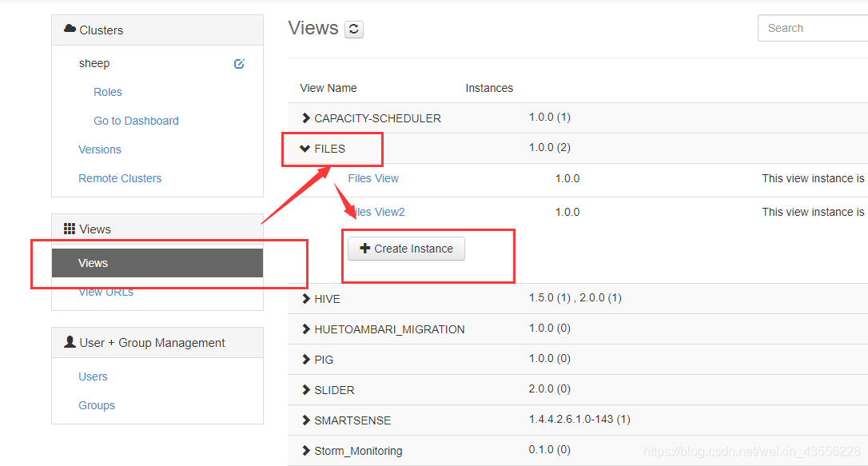Click the Create Instance button
The image size is (868, 466).
(406, 249)
